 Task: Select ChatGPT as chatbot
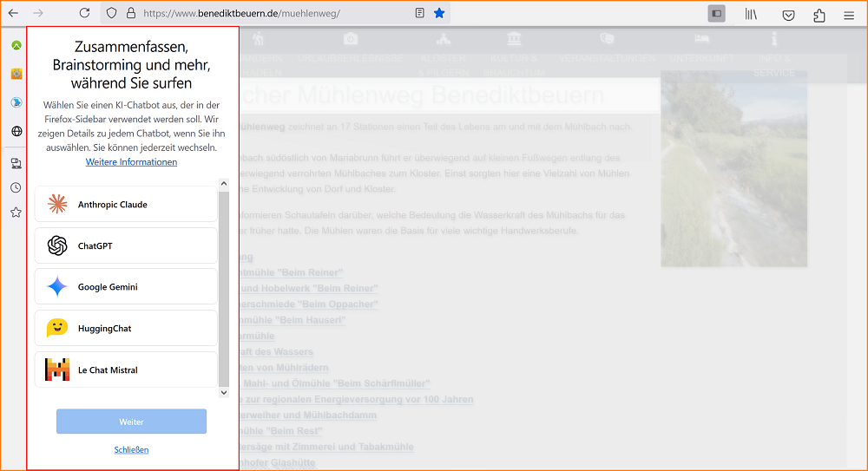click(126, 245)
